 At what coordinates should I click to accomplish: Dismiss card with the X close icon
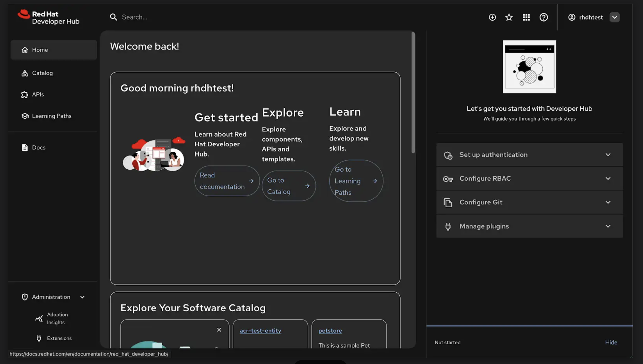[x=219, y=330]
